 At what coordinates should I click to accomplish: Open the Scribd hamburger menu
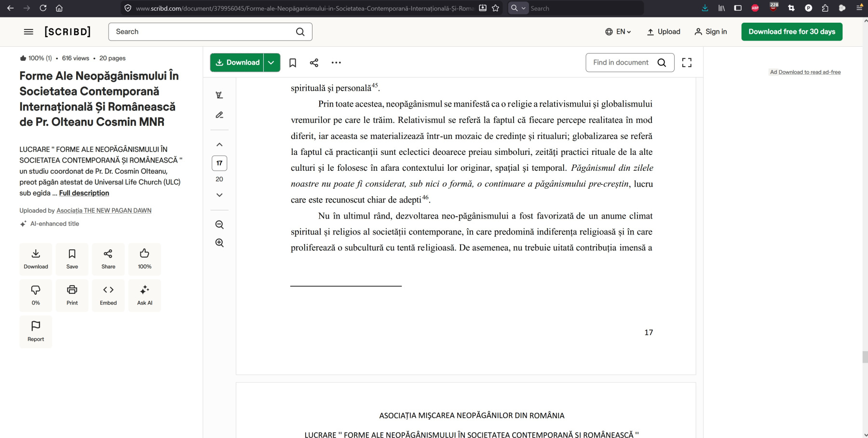(28, 32)
